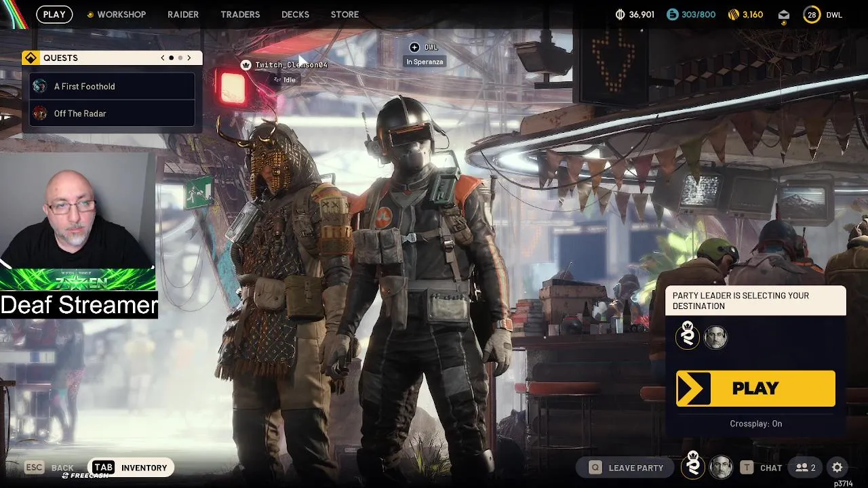Open the level 28 player profile badge

[812, 14]
